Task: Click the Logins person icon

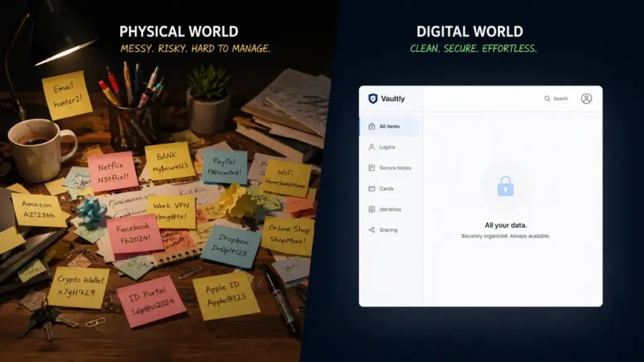Action: click(372, 147)
